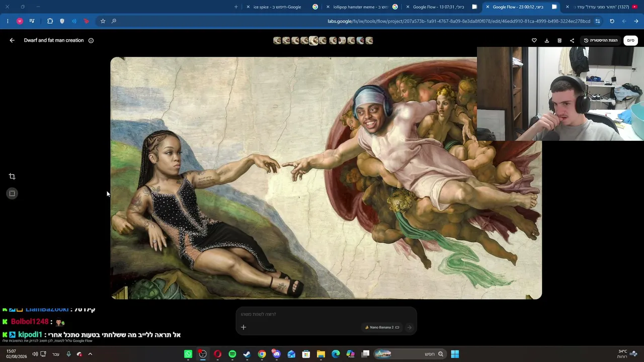Open Google Chrome from the taskbar
The width and height of the screenshot is (644, 362).
pos(262,354)
